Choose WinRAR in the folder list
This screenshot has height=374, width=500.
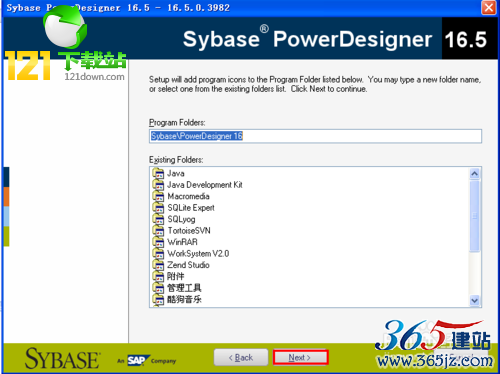click(x=182, y=242)
